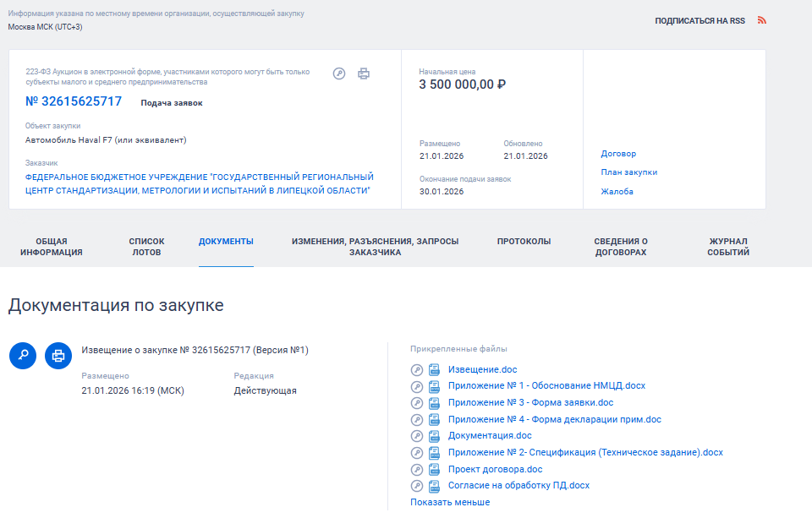This screenshot has height=529, width=812.
Task: View signature for Согласие на обработку ПД.docx
Action: click(x=417, y=486)
